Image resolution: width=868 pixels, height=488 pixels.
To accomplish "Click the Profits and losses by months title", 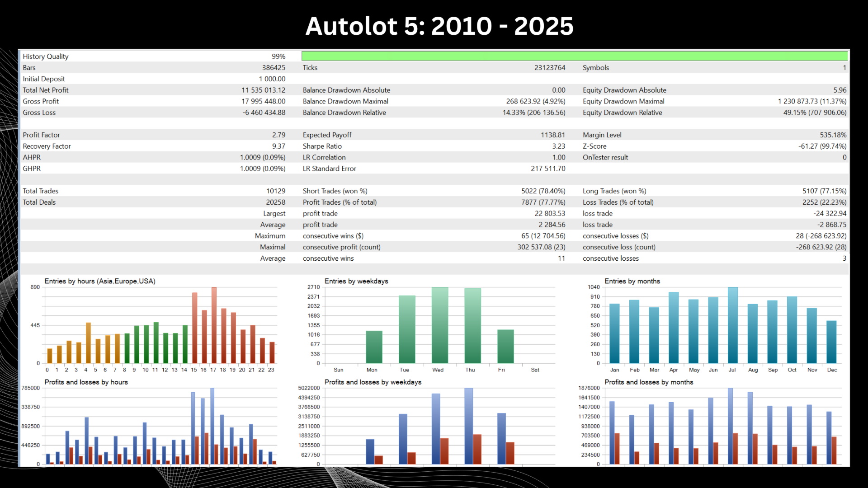I will pos(648,382).
